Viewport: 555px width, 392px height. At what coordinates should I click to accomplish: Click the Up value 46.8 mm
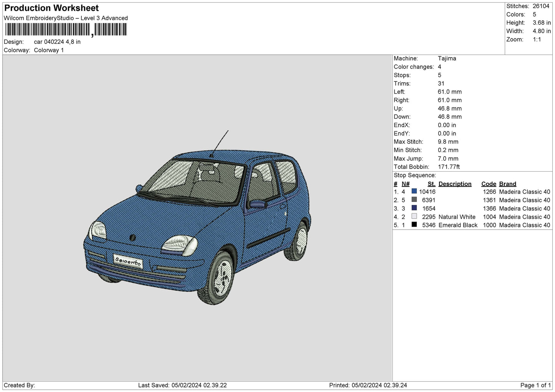pyautogui.click(x=450, y=109)
